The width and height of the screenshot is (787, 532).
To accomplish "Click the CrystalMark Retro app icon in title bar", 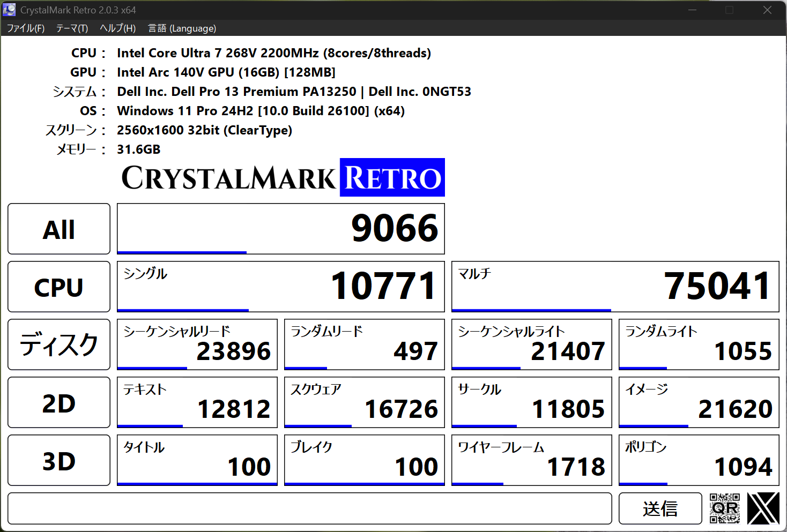I will (9, 9).
